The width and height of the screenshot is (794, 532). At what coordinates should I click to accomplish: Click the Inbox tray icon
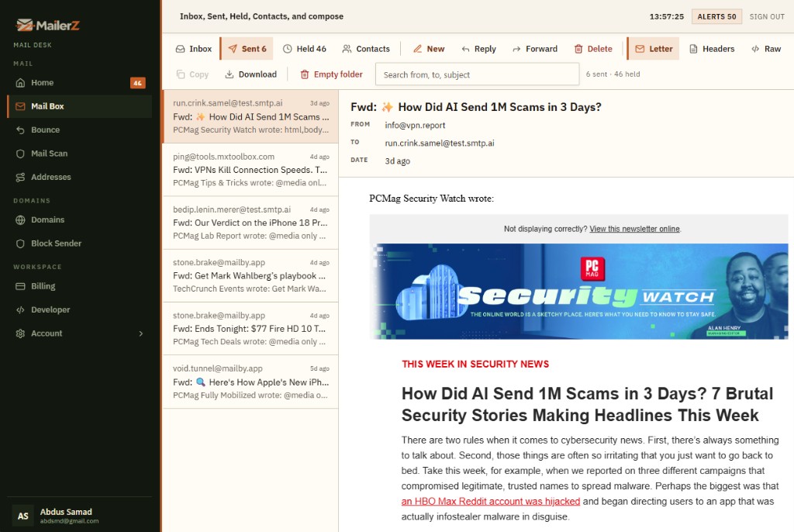[x=180, y=49]
